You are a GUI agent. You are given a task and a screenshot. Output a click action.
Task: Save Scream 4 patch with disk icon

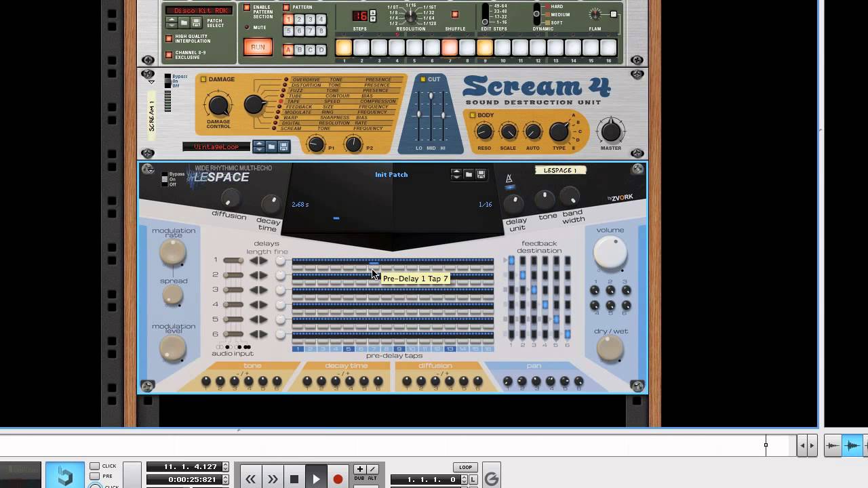(283, 146)
